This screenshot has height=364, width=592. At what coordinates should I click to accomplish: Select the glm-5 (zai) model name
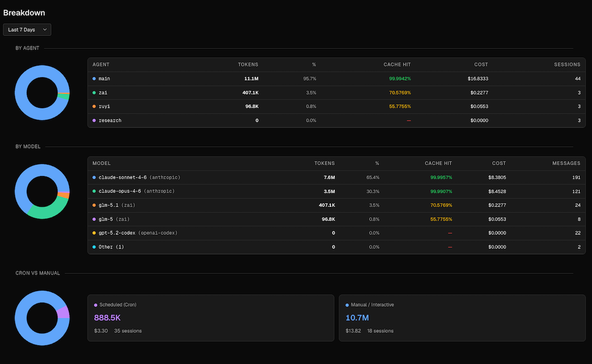114,219
